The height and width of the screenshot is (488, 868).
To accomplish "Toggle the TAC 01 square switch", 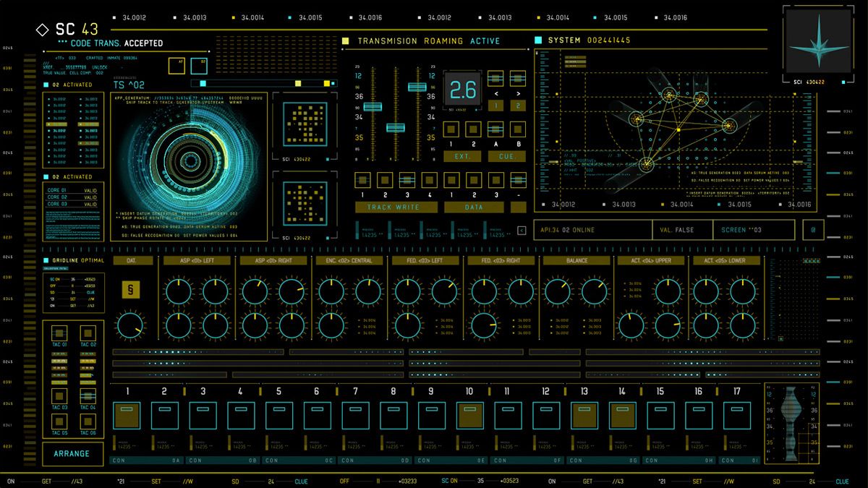I will (59, 333).
